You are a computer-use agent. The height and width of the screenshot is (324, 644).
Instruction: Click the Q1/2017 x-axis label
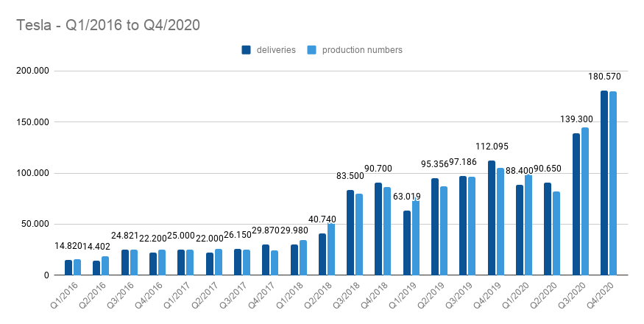click(177, 295)
